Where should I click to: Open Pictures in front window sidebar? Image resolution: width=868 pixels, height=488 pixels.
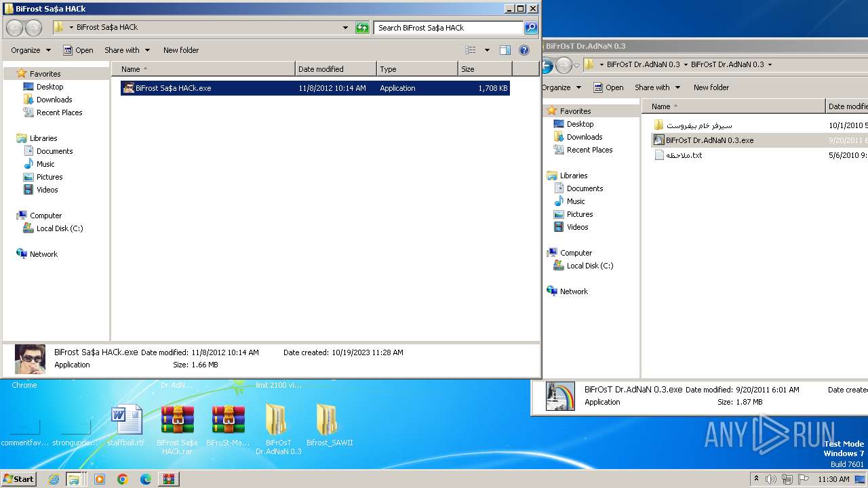click(50, 177)
